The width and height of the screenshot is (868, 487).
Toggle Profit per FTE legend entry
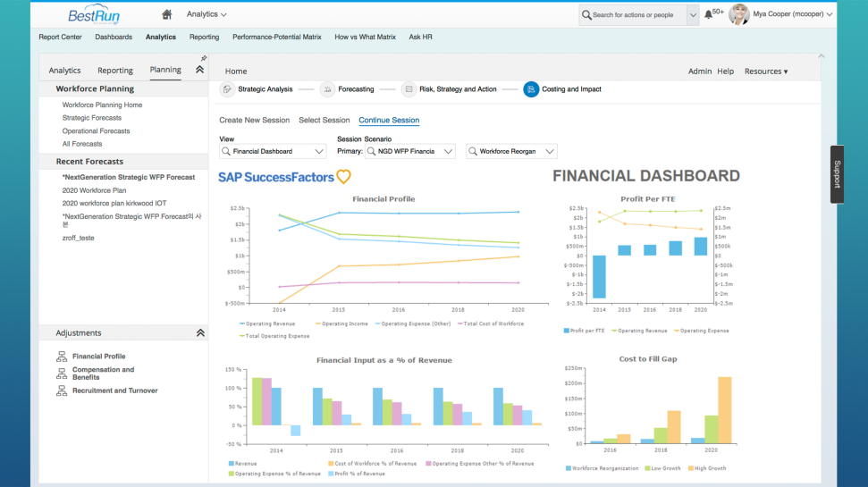click(x=584, y=331)
